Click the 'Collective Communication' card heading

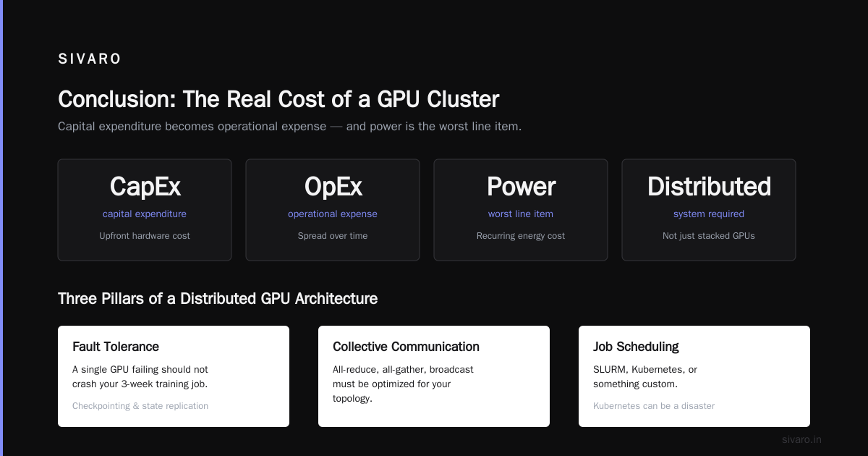coord(406,347)
